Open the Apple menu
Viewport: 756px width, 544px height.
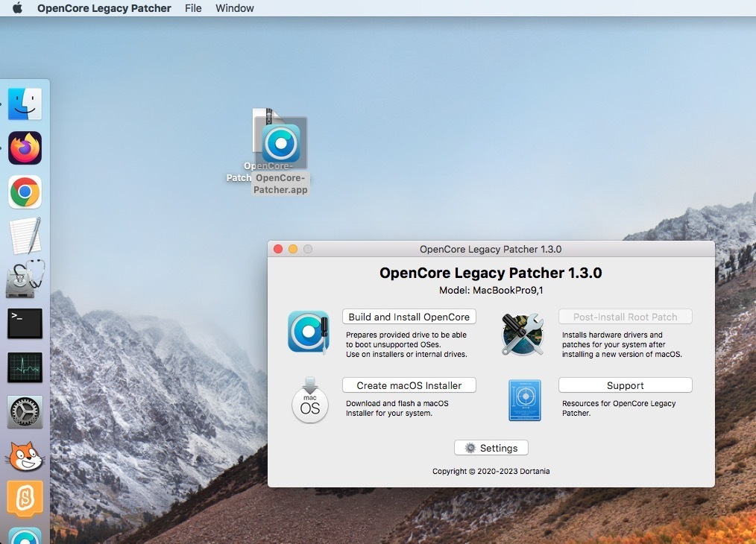pyautogui.click(x=17, y=8)
